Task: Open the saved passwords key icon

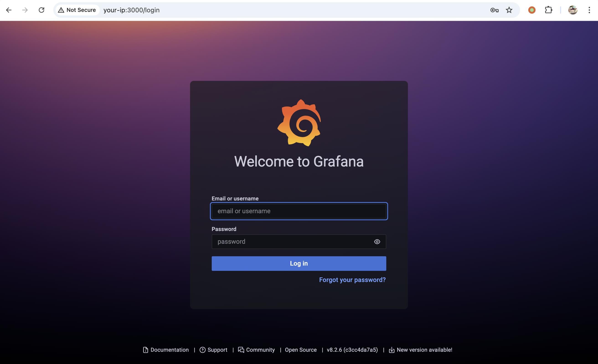Action: [494, 10]
